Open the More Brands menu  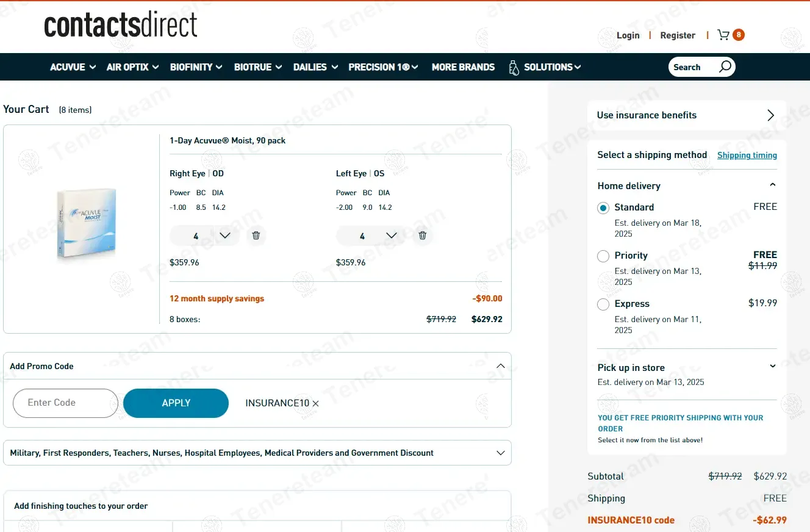click(463, 67)
